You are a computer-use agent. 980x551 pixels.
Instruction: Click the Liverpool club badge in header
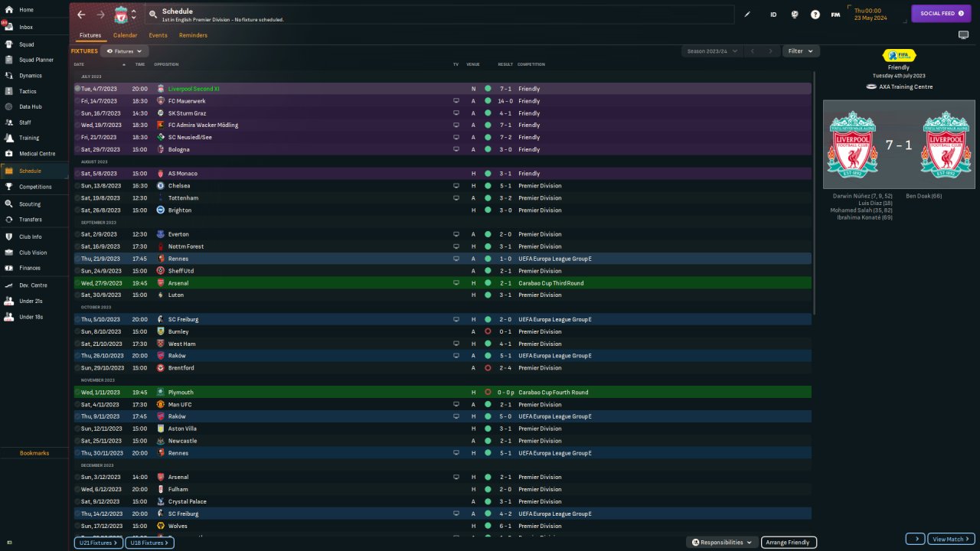pos(121,15)
